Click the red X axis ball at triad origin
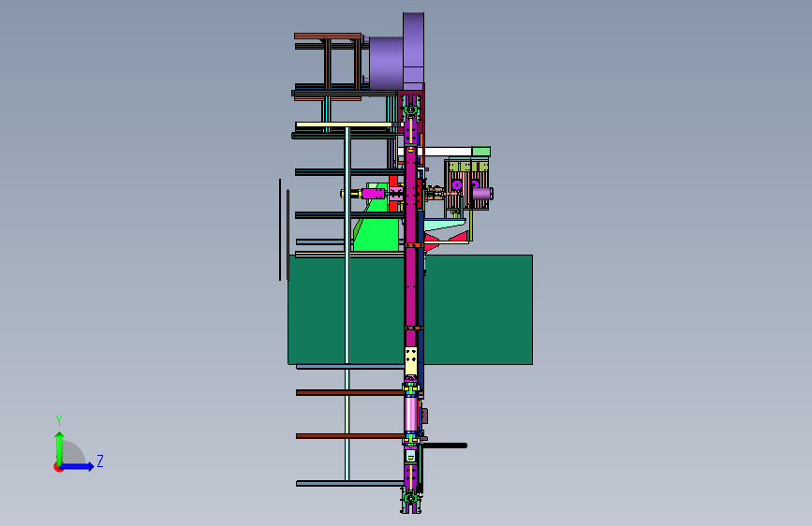 point(58,467)
